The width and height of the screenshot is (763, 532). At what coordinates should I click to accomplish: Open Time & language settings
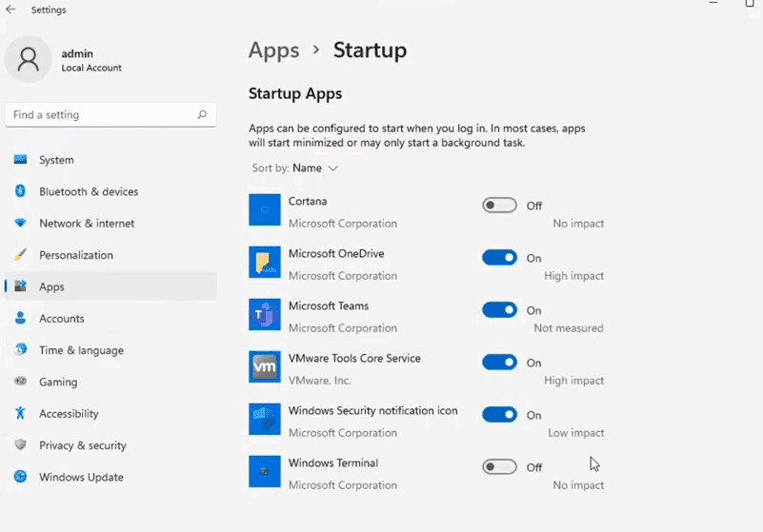pos(110,349)
